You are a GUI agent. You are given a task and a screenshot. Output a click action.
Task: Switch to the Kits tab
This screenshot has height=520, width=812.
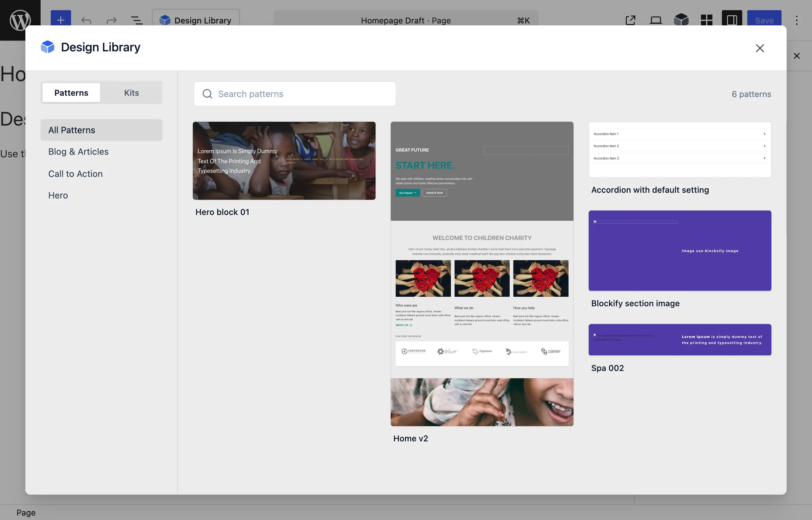tap(131, 93)
